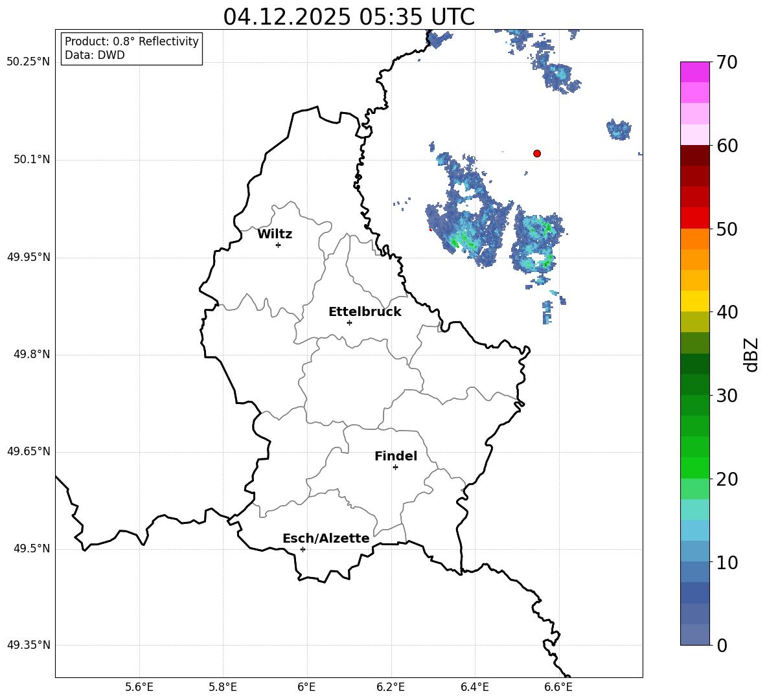Click the 49.5°N latitude label
Viewport: 767px width, 700px height.
(x=32, y=548)
